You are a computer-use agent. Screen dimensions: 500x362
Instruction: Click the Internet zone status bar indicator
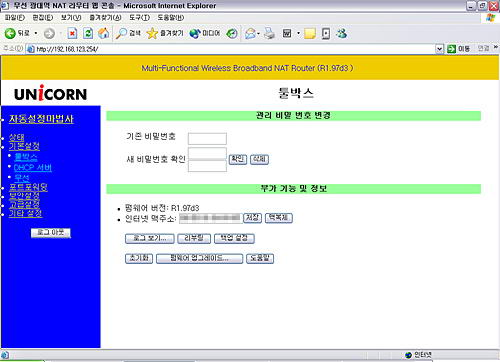pyautogui.click(x=418, y=355)
